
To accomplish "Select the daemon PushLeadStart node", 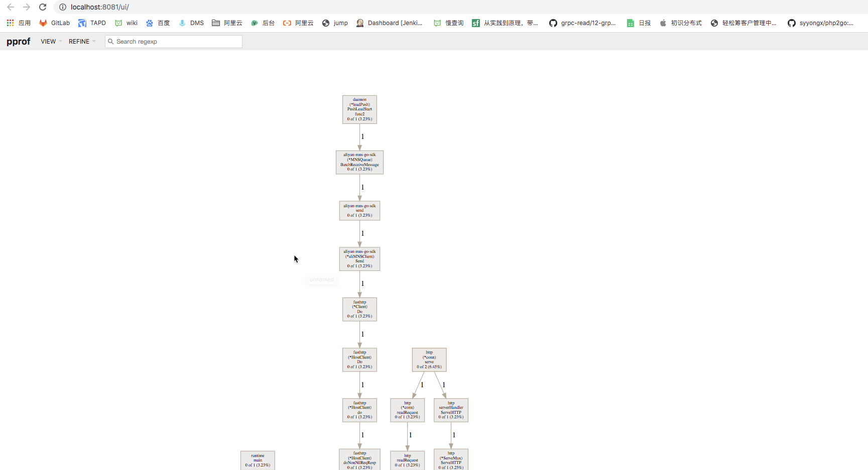I will pyautogui.click(x=359, y=109).
